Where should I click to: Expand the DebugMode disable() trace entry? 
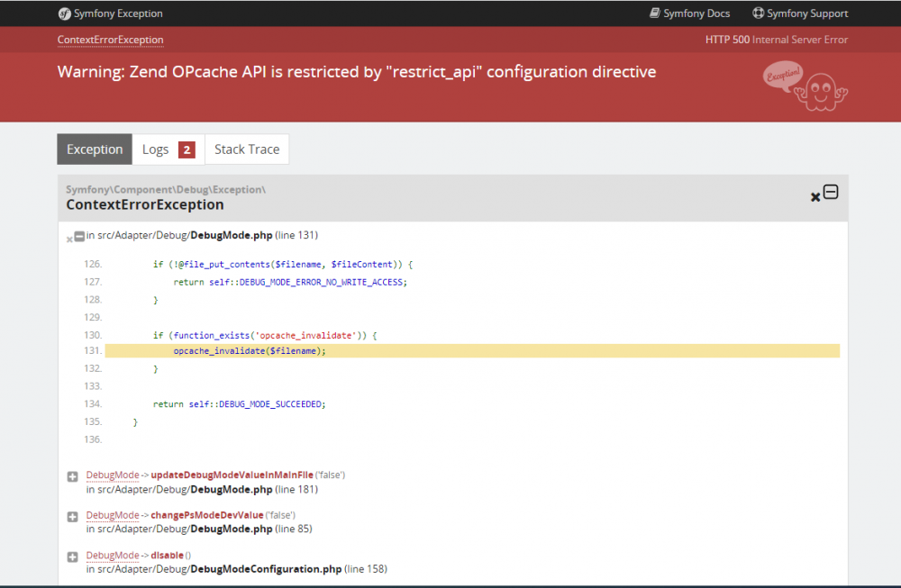click(x=73, y=557)
